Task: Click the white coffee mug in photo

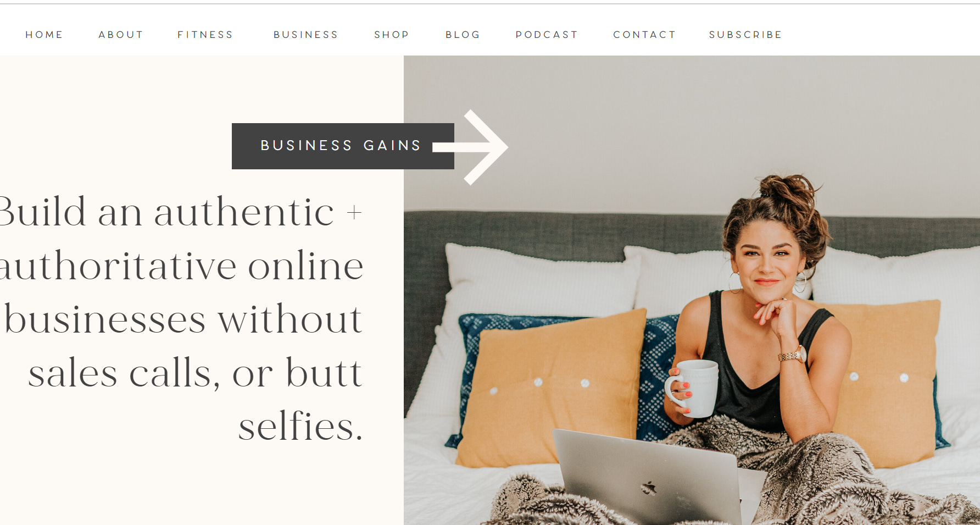Action: click(x=692, y=388)
